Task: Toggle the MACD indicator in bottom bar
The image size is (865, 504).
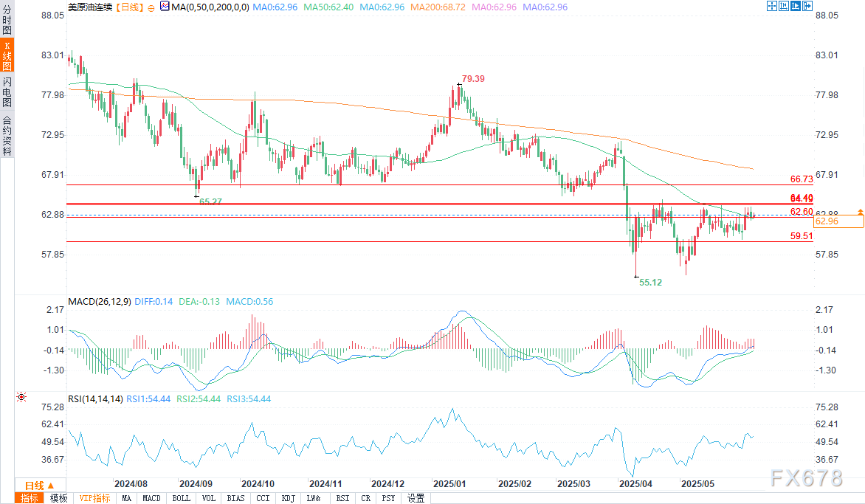Action: 151,498
